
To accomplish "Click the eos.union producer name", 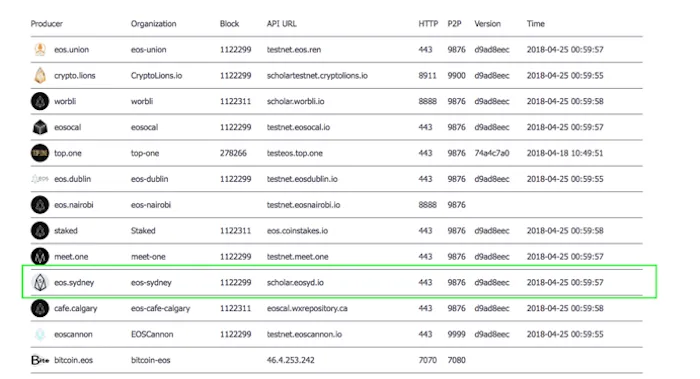I will click(71, 50).
